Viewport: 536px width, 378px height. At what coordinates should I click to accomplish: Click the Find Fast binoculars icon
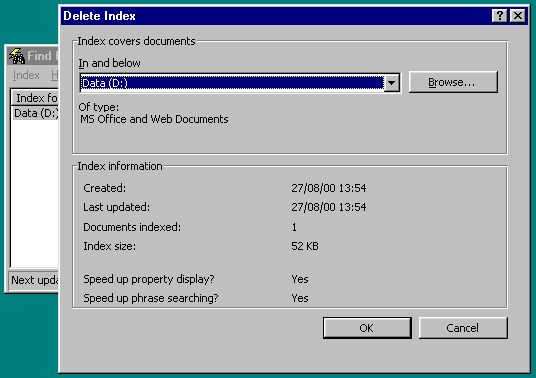coord(17,56)
